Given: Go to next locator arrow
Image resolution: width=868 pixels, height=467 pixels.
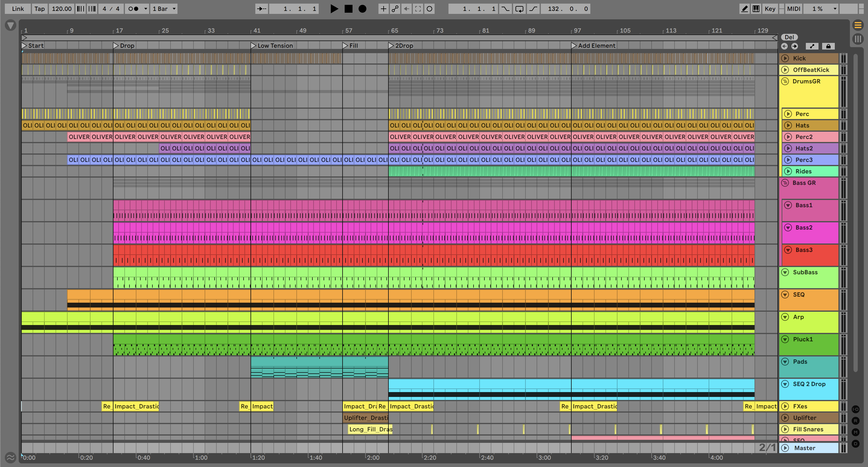Looking at the screenshot, I should click(x=795, y=46).
